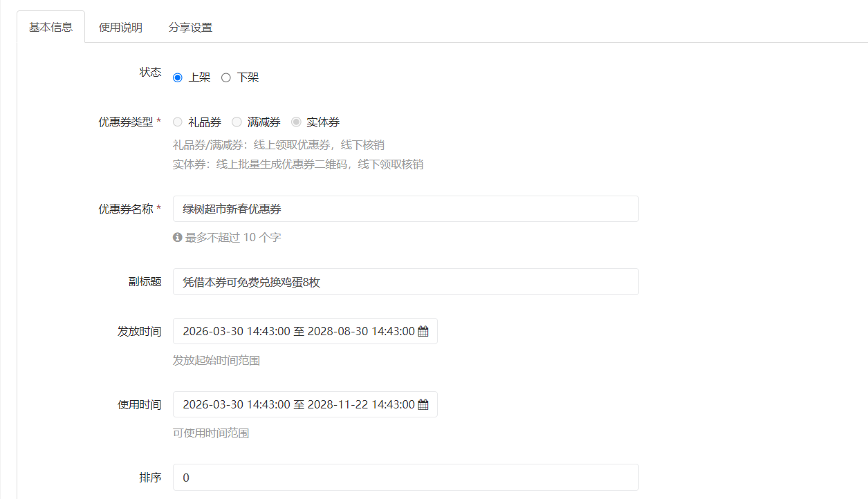
Task: Click the 优惠券名称 label
Action: (x=126, y=209)
